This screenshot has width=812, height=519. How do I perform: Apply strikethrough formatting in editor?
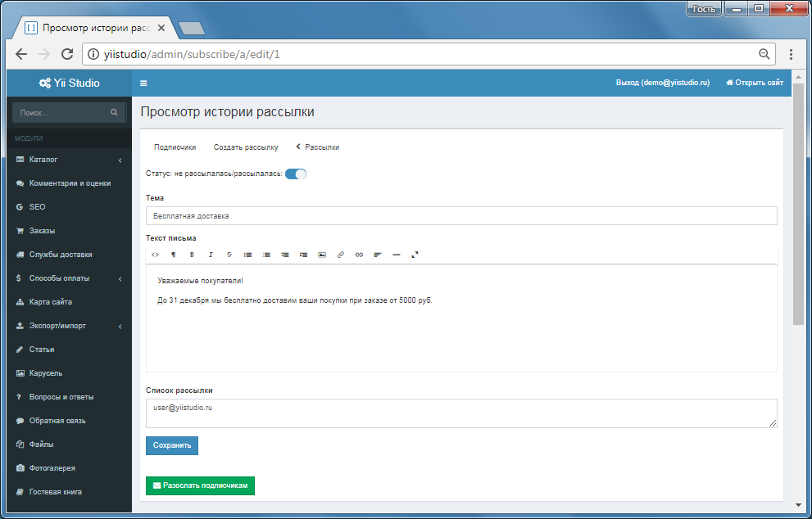tap(229, 255)
